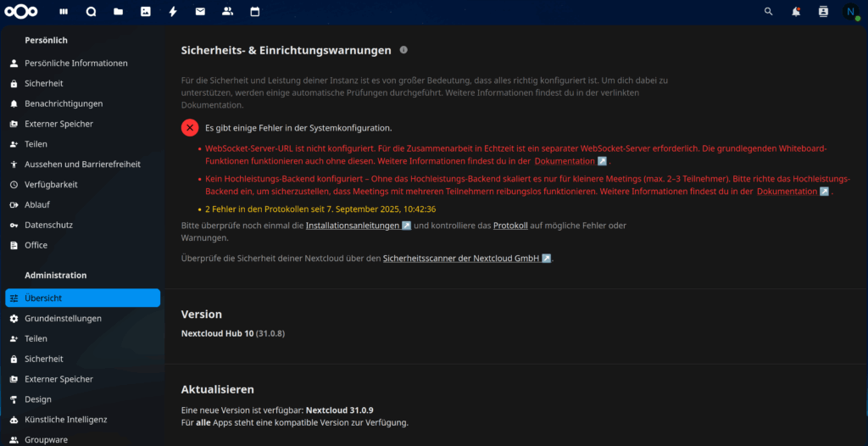Open Persönliche Informationen settings
868x446 pixels.
(83, 63)
